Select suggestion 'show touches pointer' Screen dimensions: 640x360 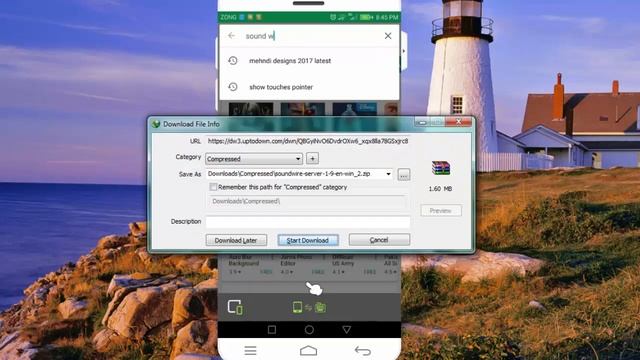(x=281, y=87)
